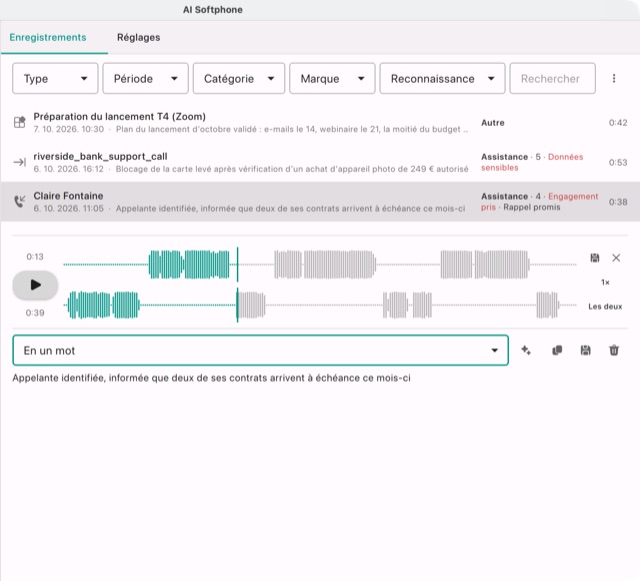Click the Données sensibles tag
Image resolution: width=640 pixels, height=581 pixels.
click(x=532, y=162)
